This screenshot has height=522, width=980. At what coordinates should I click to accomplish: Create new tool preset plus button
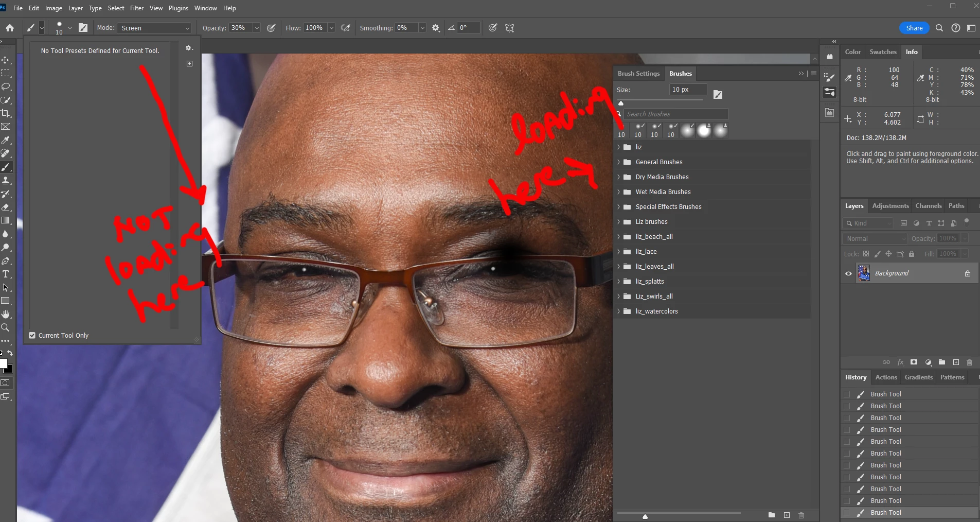189,63
